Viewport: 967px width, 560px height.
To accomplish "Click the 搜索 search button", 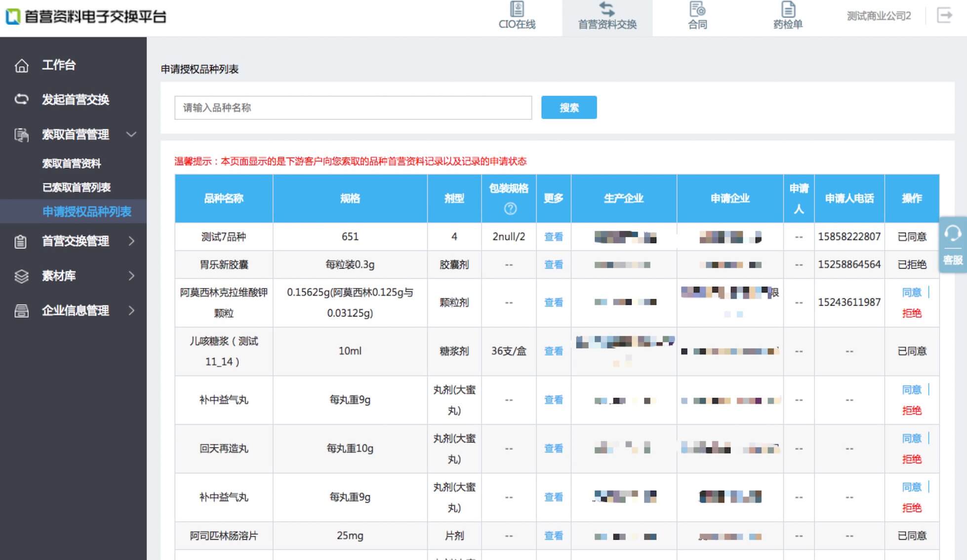I will click(x=569, y=108).
